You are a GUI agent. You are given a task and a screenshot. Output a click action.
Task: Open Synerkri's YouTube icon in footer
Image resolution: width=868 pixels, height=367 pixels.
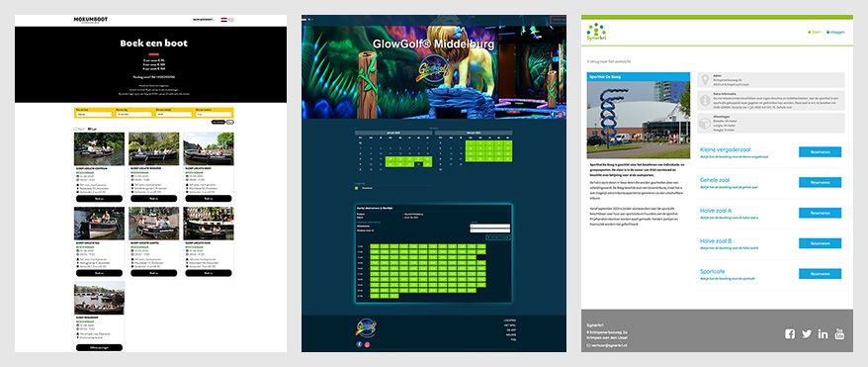point(839,333)
